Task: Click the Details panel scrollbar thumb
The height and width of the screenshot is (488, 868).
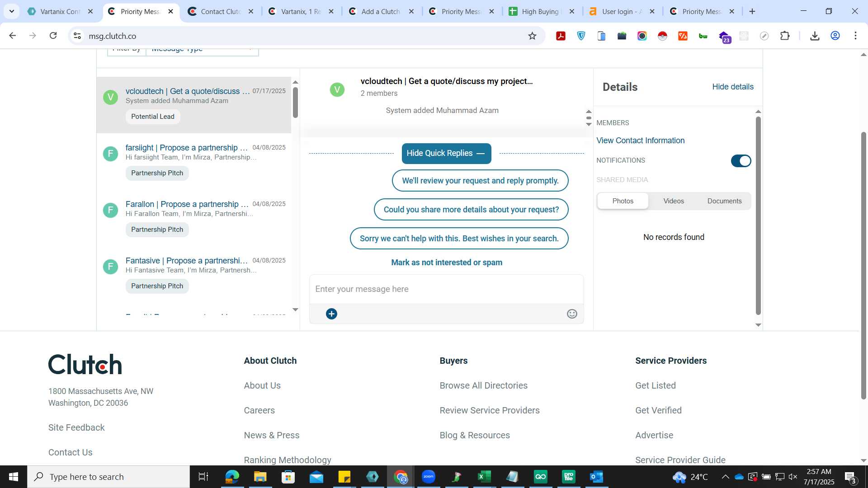Action: coord(758,216)
